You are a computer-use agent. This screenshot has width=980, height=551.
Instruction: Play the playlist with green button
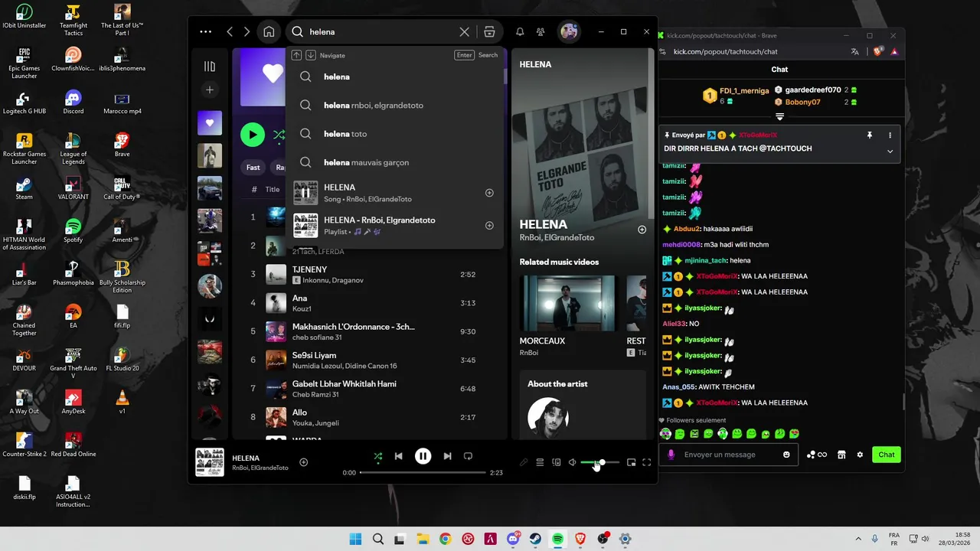pyautogui.click(x=253, y=135)
